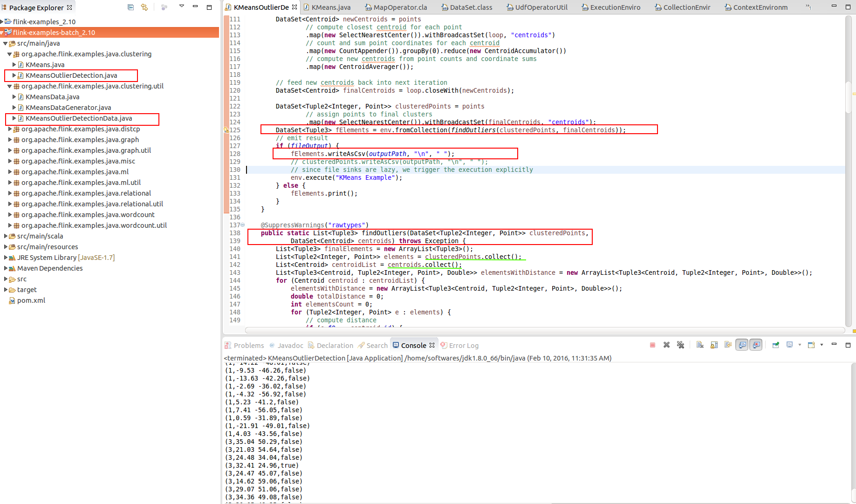Image resolution: width=856 pixels, height=504 pixels.
Task: Click the Remove Launch console icon
Action: click(x=666, y=345)
